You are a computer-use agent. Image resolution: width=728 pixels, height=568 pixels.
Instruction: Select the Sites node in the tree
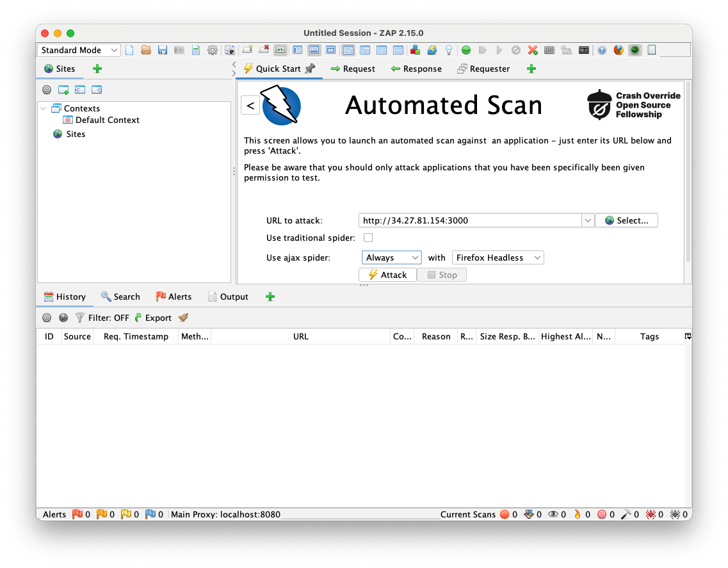click(x=70, y=134)
